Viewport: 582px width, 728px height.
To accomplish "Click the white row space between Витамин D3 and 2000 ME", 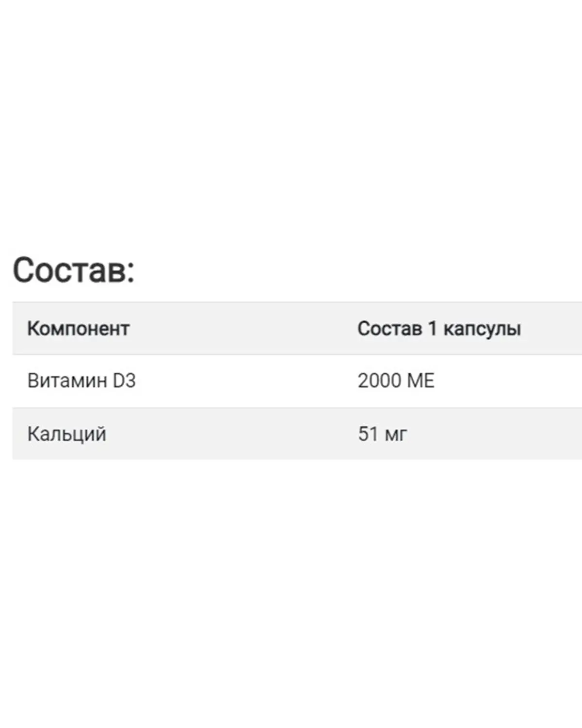I will click(242, 381).
